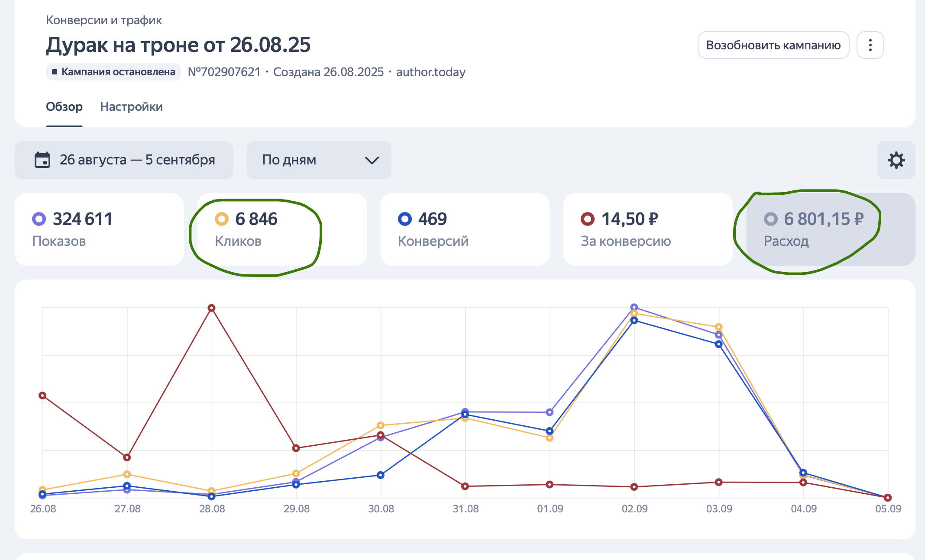Open the three-dot campaign options menu
This screenshot has width=925, height=560.
870,45
